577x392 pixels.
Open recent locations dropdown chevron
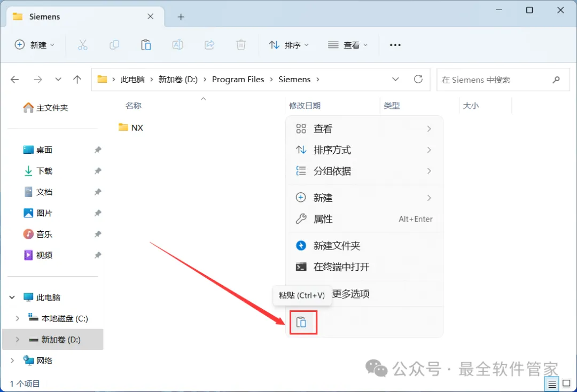(58, 80)
